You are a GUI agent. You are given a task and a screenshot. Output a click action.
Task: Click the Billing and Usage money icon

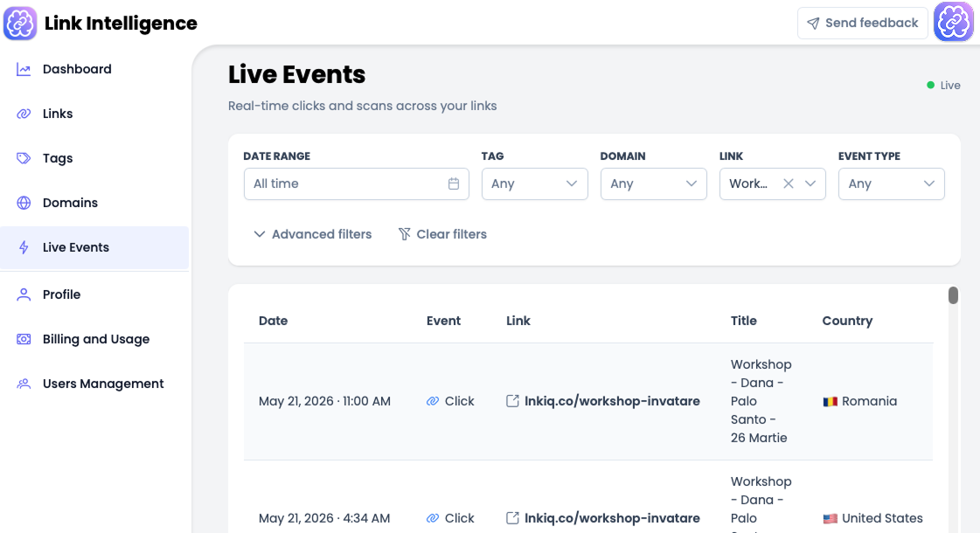pyautogui.click(x=24, y=339)
